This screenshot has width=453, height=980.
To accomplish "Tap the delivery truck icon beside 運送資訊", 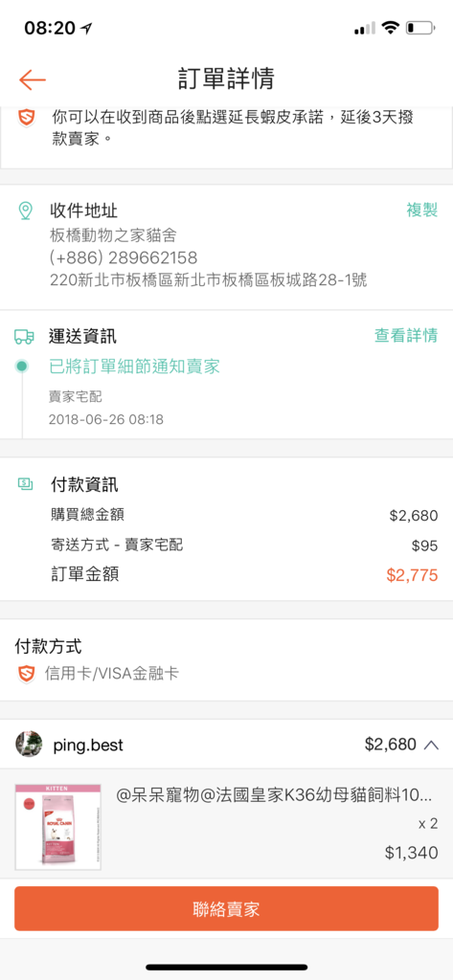I will point(24,337).
